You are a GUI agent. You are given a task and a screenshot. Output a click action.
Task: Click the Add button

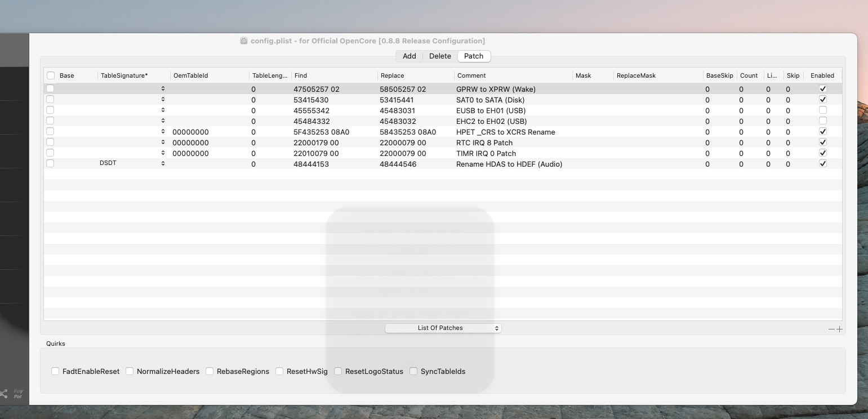pyautogui.click(x=409, y=56)
